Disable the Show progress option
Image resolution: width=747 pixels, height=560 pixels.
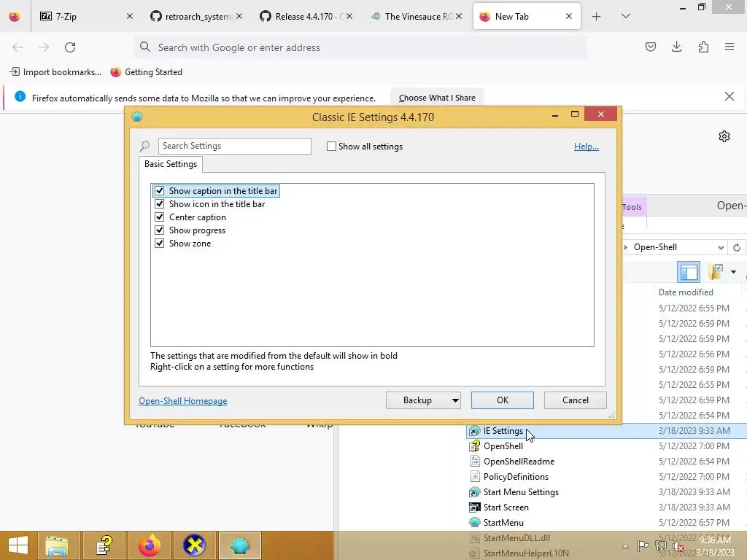tap(159, 230)
